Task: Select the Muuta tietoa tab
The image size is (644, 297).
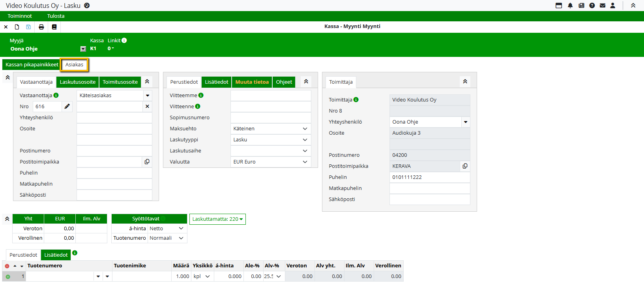Action: click(252, 82)
